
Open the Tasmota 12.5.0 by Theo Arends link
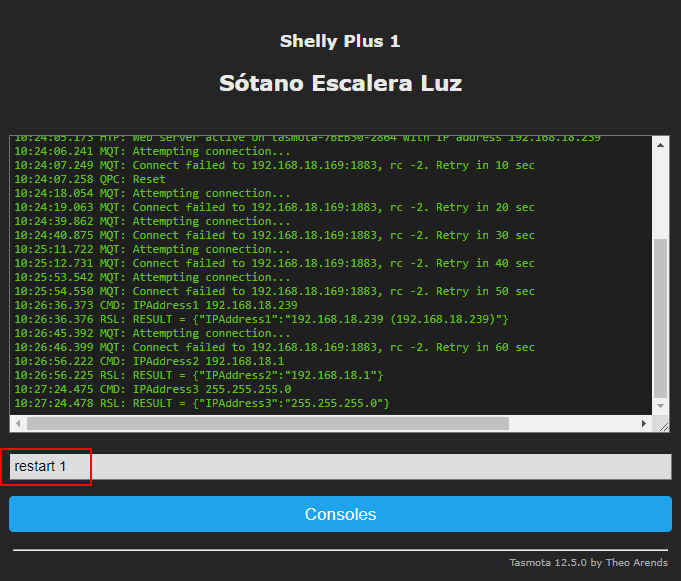click(x=585, y=562)
